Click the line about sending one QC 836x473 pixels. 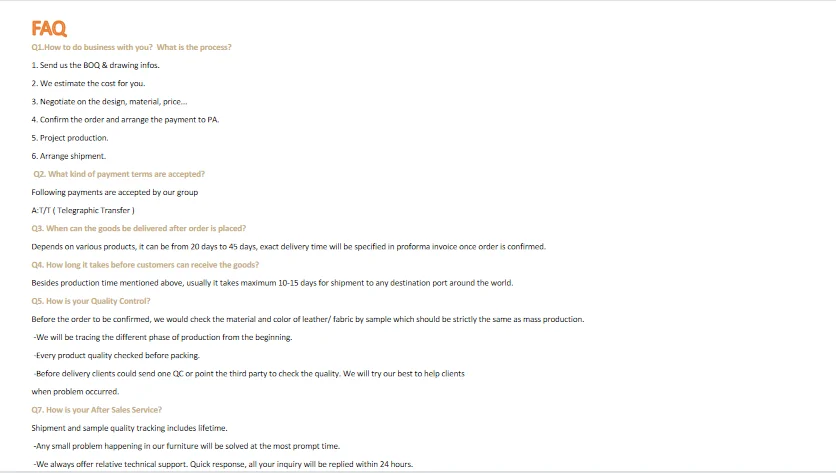click(x=249, y=373)
